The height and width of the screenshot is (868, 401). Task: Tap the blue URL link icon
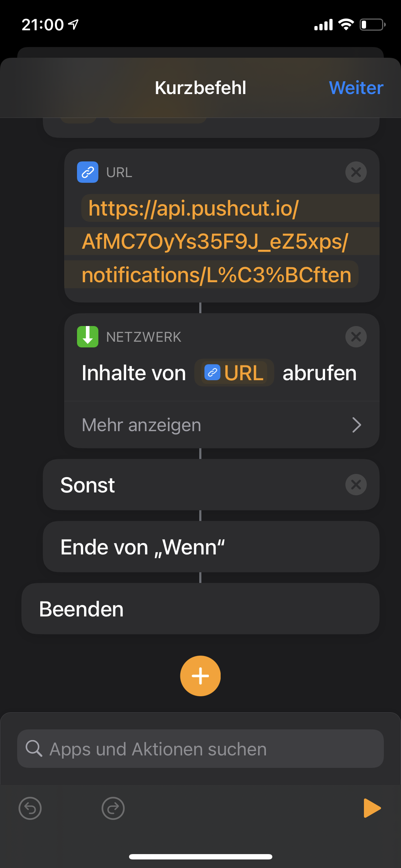point(88,172)
